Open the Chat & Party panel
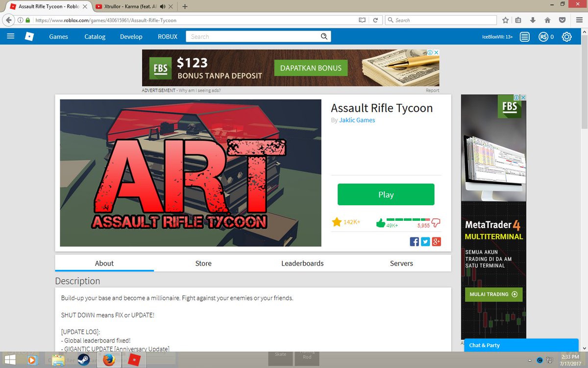The height and width of the screenshot is (368, 588). 521,345
